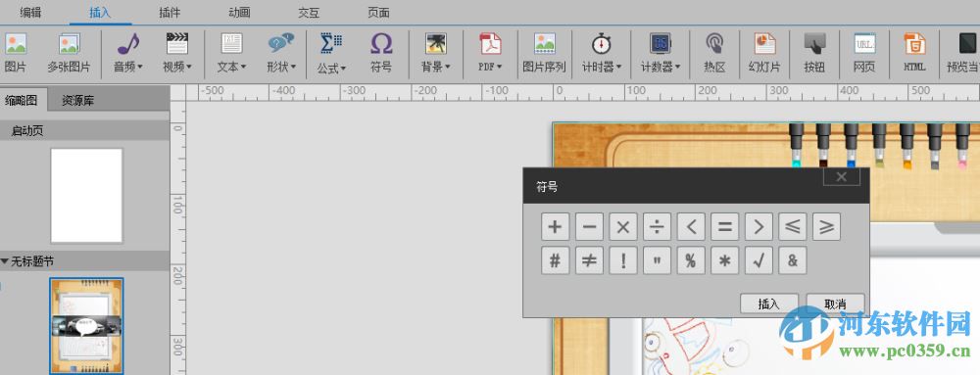The width and height of the screenshot is (980, 375).
Task: Select the 文本 text tool
Action: [232, 53]
